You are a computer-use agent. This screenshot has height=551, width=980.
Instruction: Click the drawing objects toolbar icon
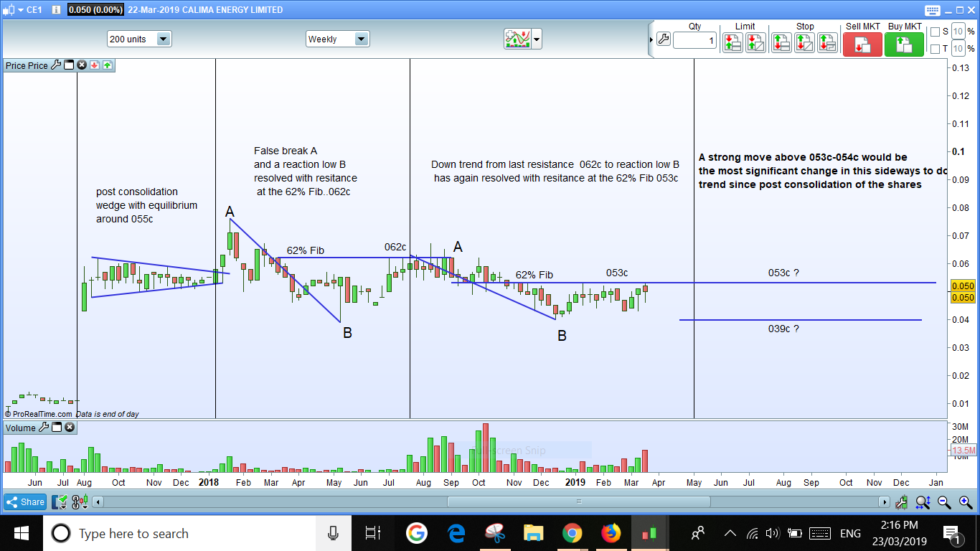coord(517,39)
